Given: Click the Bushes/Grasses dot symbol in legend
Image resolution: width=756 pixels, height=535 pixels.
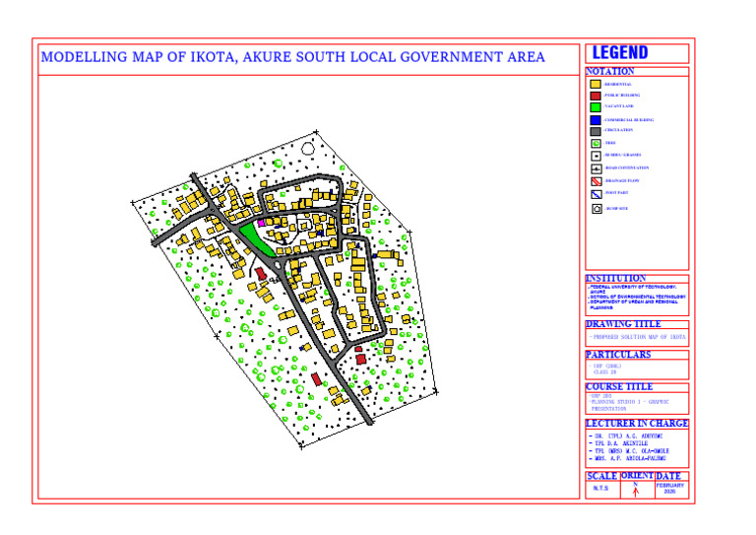Looking at the screenshot, I should 596,156.
